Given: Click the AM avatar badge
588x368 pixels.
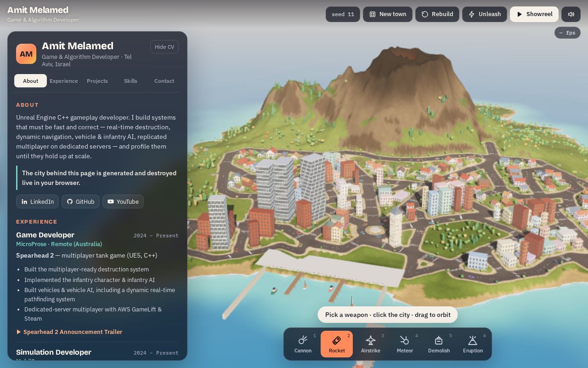Looking at the screenshot, I should [26, 54].
